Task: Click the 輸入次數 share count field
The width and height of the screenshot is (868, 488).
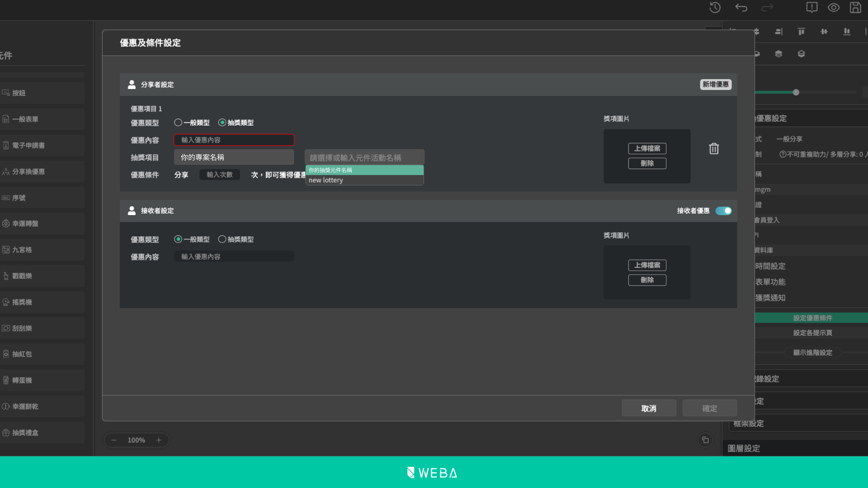Action: 220,175
